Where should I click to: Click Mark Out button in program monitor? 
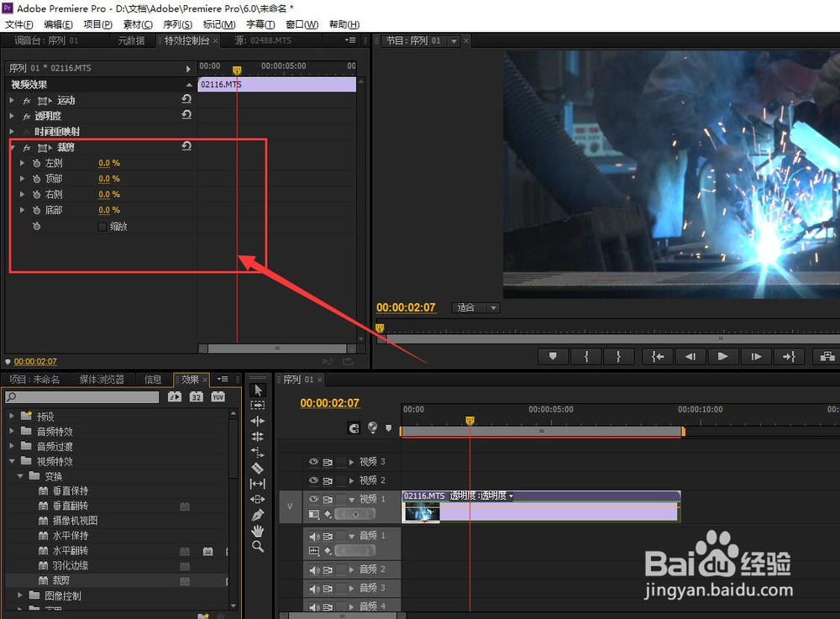[x=619, y=356]
